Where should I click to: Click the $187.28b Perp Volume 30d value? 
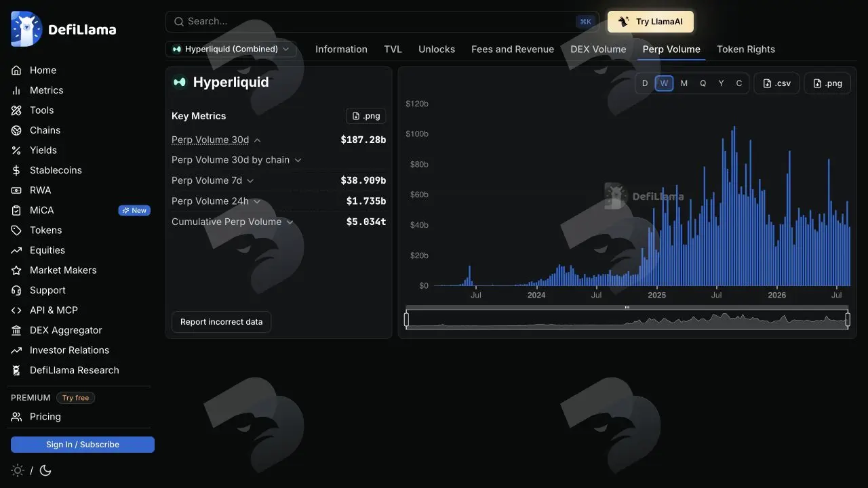pyautogui.click(x=363, y=140)
